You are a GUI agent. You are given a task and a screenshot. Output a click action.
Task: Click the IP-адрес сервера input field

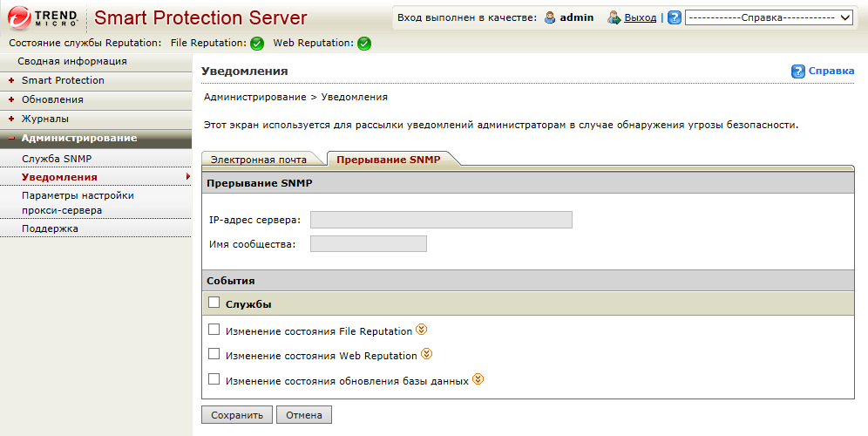(x=441, y=220)
